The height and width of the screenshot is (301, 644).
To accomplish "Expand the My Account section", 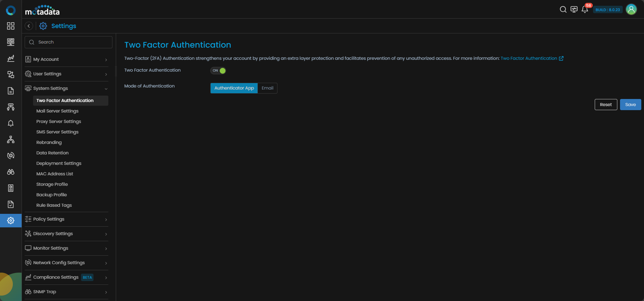I will (x=66, y=59).
